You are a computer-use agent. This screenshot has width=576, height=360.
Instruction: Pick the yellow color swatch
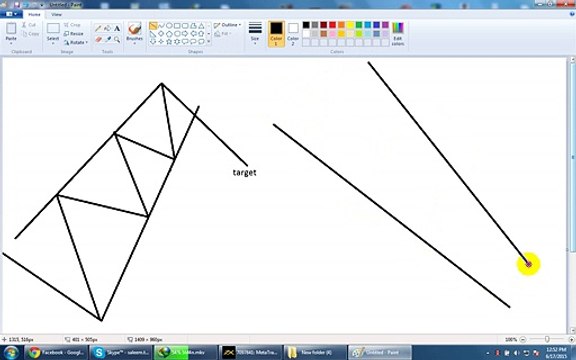[350, 25]
